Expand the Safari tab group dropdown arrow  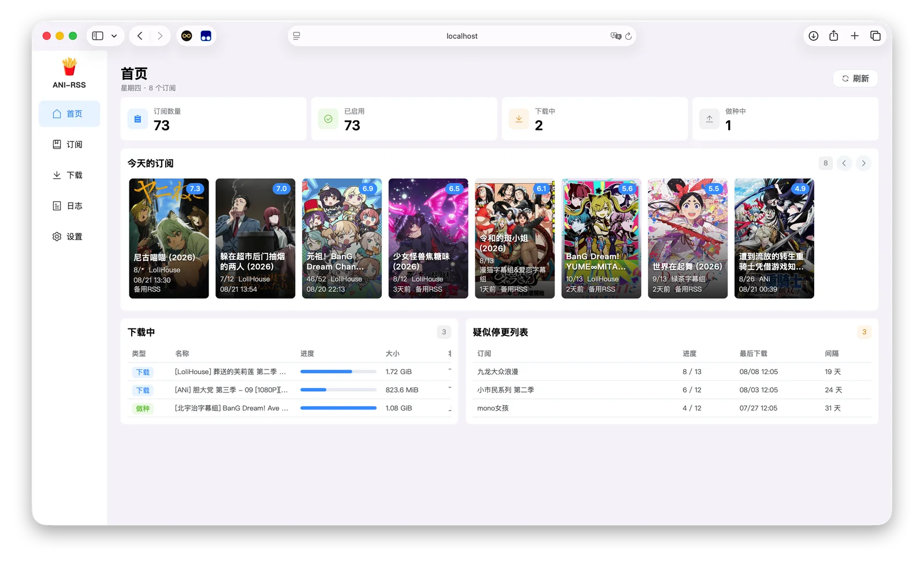coord(114,36)
